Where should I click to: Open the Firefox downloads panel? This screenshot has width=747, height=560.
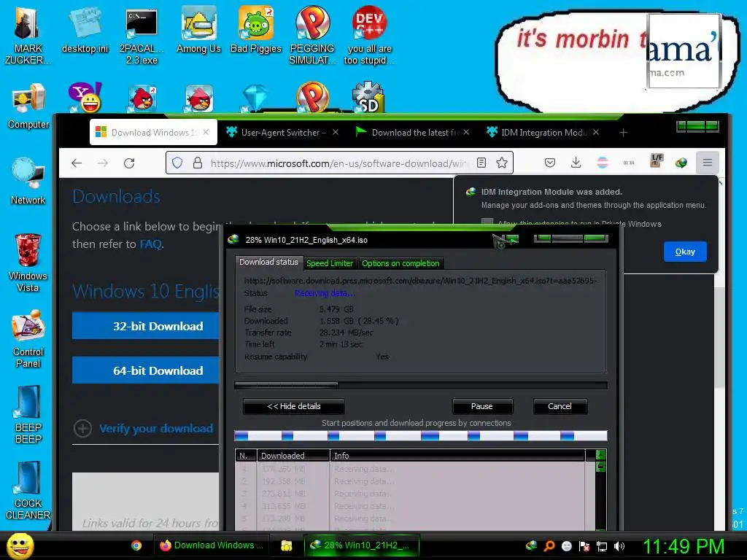coord(576,163)
